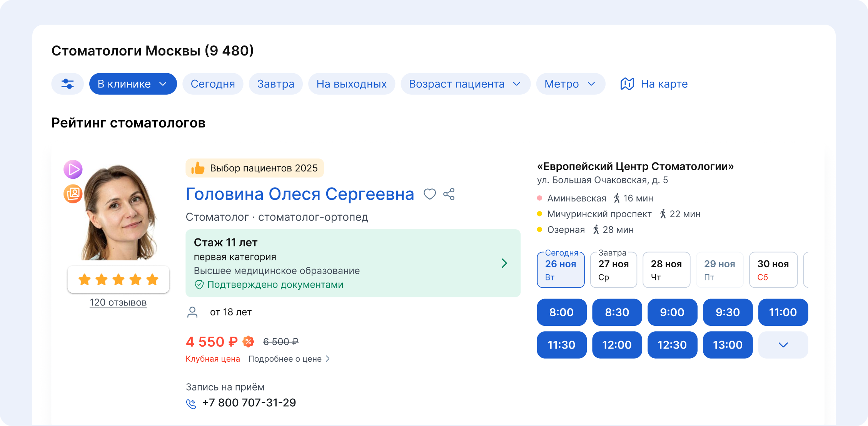Click the orange discount percent badge
Viewport: 868px width, 426px height.
pos(249,341)
